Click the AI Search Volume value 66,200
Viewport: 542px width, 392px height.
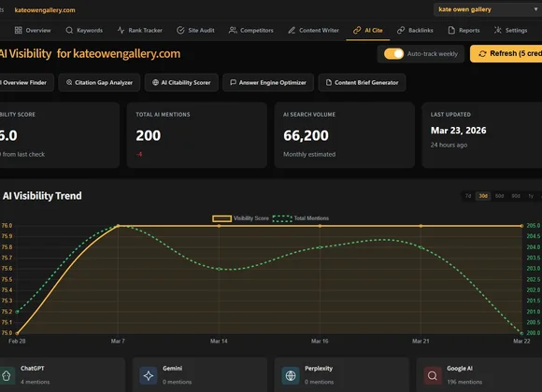[306, 135]
